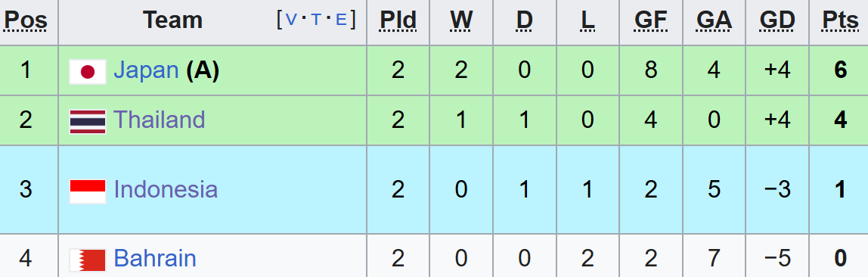Open the Japan team link
This screenshot has height=277, width=868.
[146, 70]
